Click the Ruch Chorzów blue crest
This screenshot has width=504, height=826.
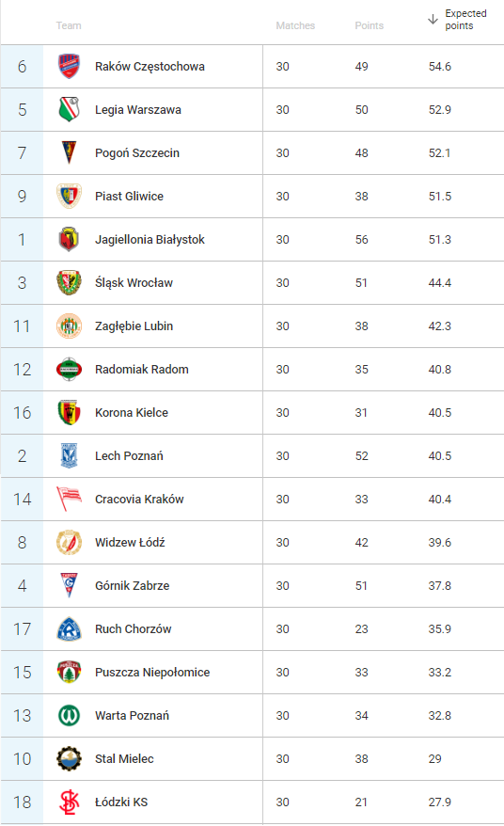click(69, 629)
